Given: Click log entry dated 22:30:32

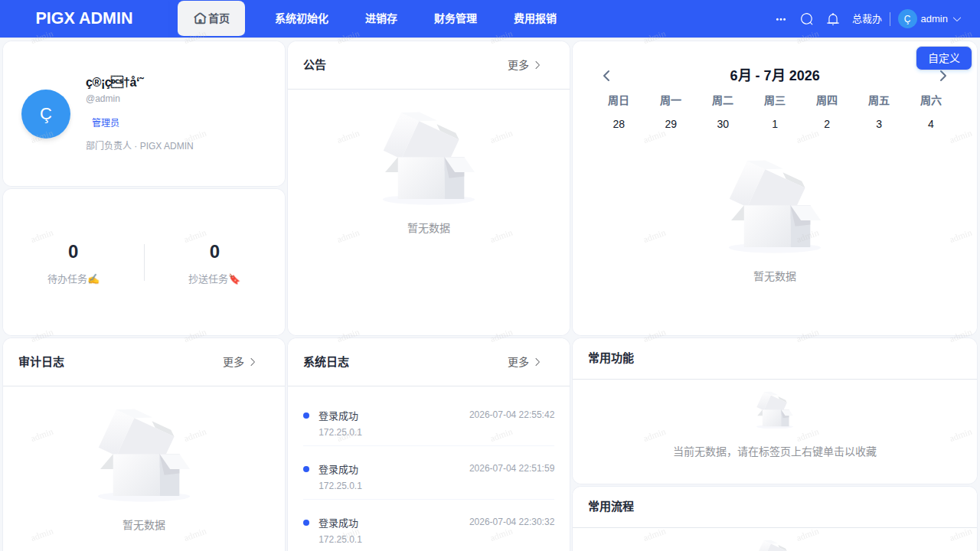Looking at the screenshot, I should (429, 530).
